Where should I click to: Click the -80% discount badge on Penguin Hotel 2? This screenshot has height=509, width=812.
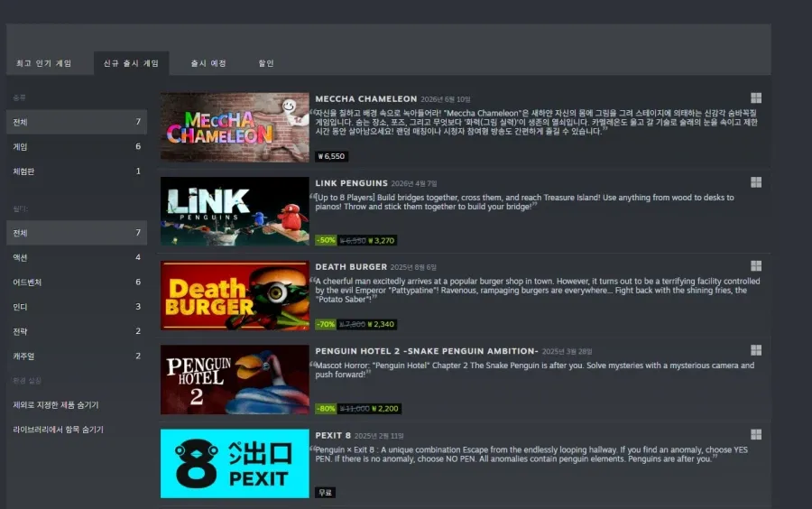(326, 409)
